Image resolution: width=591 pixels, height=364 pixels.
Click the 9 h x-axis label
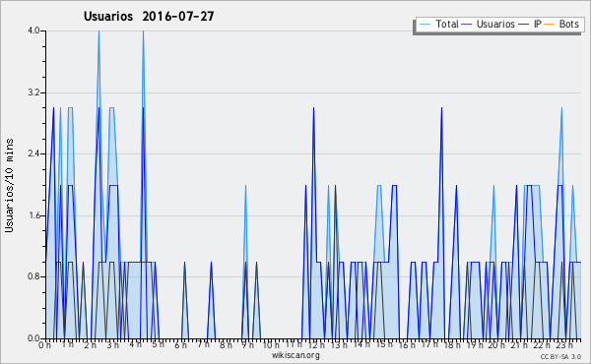(x=247, y=344)
